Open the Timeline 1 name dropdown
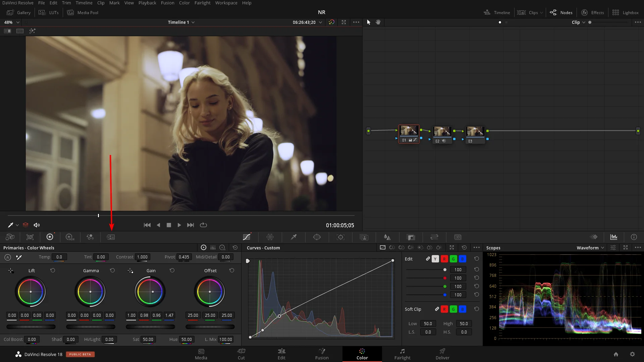The image size is (644, 362). click(181, 22)
